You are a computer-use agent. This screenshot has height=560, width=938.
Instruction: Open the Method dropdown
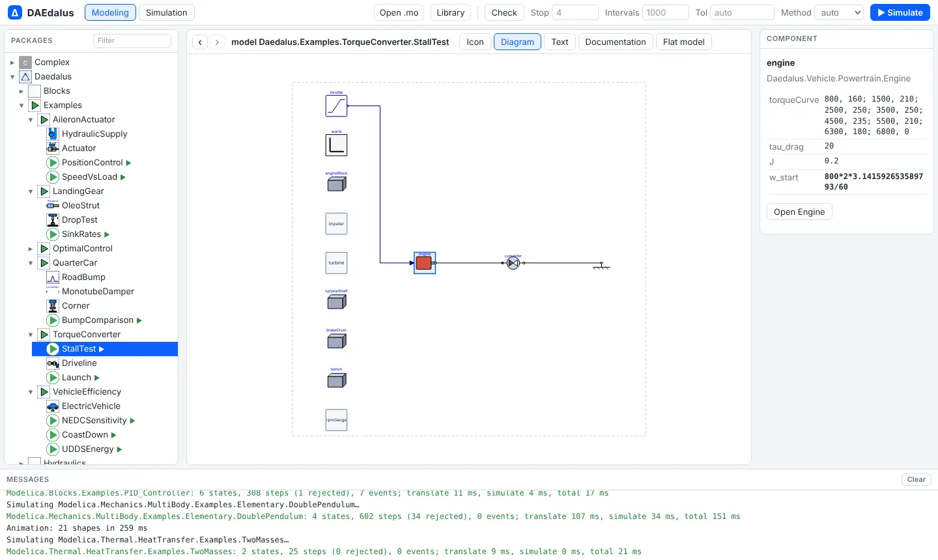tap(840, 12)
